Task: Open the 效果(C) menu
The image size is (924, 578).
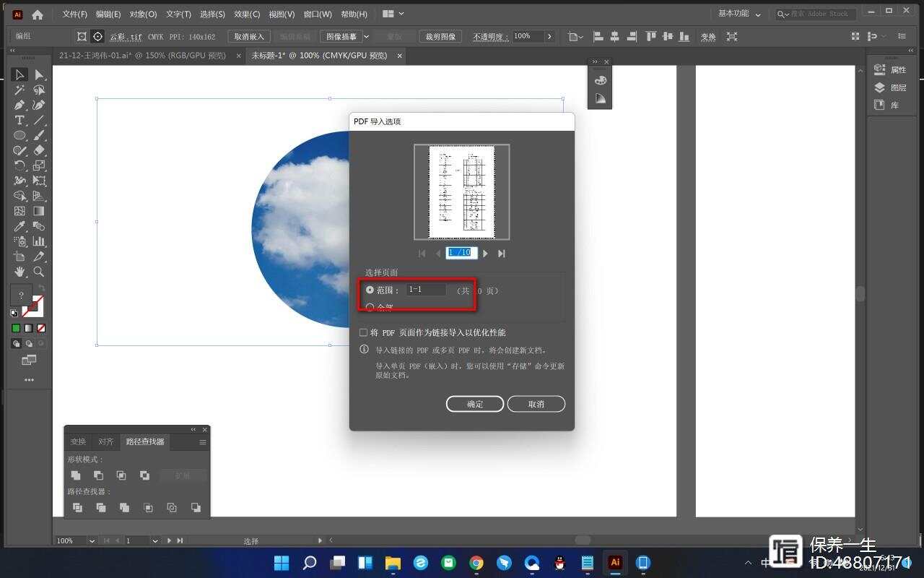Action: pyautogui.click(x=247, y=14)
